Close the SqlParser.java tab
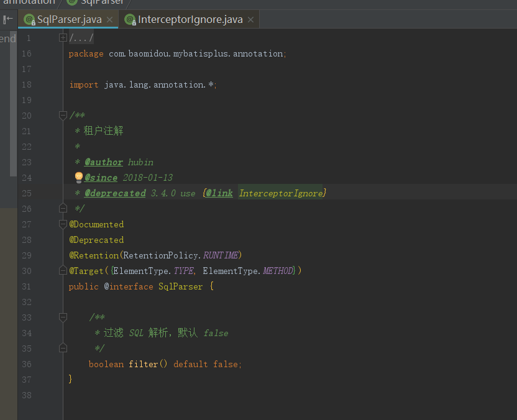This screenshot has height=420, width=517. pos(109,19)
